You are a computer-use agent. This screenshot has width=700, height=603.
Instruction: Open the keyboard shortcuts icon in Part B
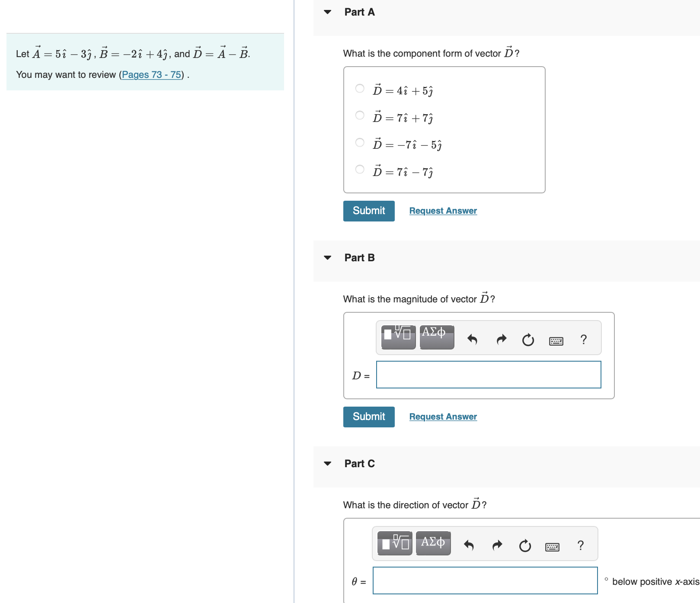[557, 341]
